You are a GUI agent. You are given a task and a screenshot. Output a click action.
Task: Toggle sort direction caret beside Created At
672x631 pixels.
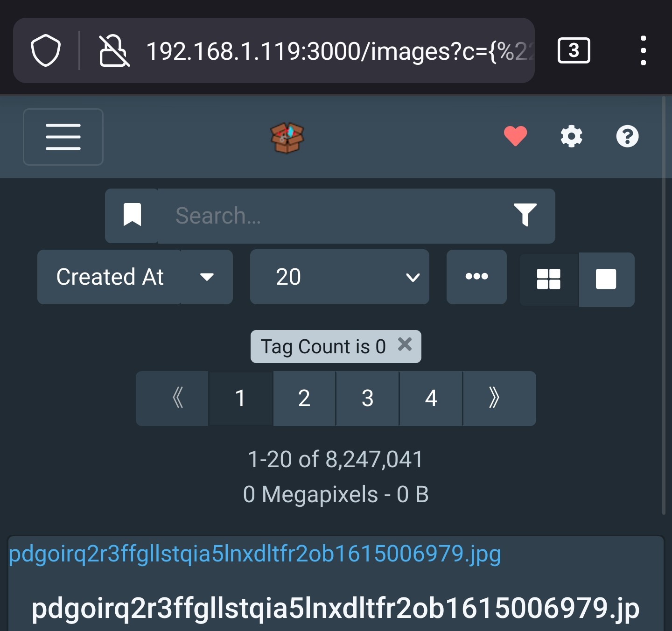[207, 277]
